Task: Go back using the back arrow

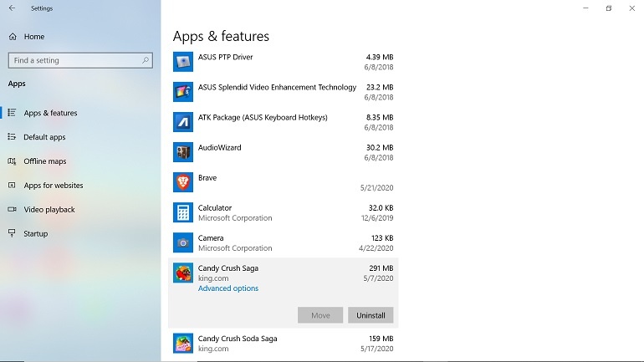Action: click(x=12, y=8)
